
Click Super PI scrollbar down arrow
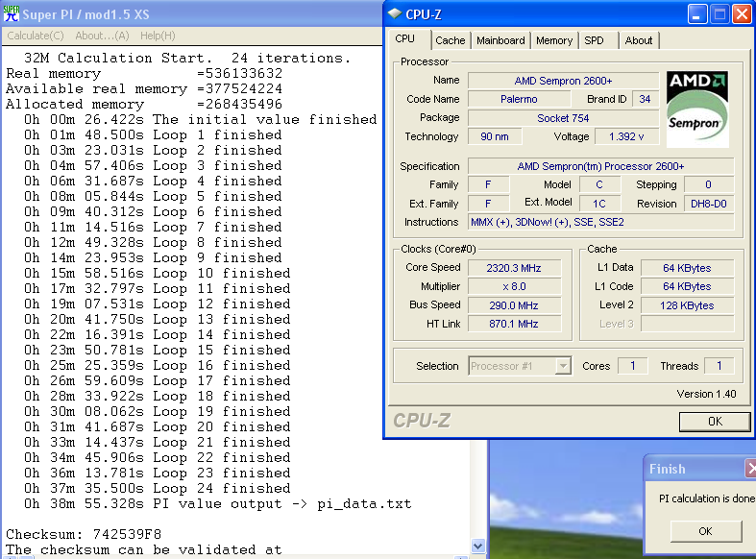pyautogui.click(x=477, y=546)
